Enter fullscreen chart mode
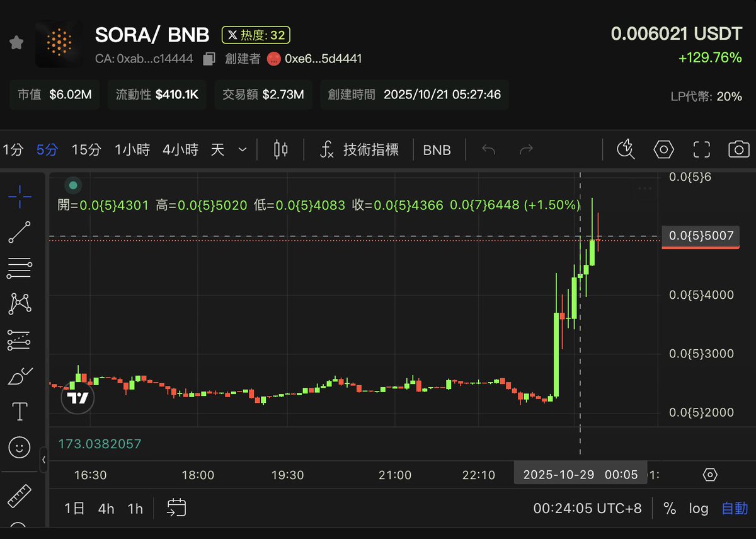Viewport: 756px width, 539px height. (x=701, y=149)
